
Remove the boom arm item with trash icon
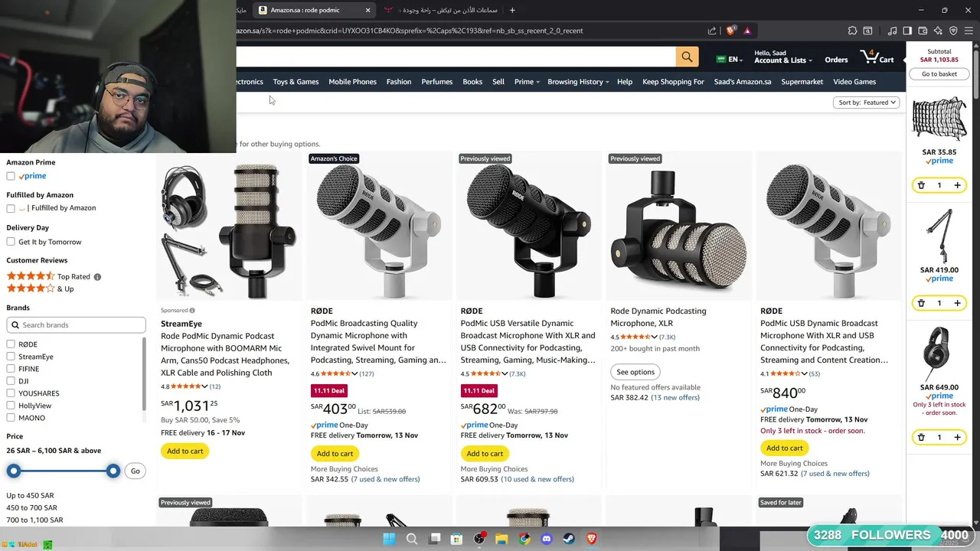(921, 303)
